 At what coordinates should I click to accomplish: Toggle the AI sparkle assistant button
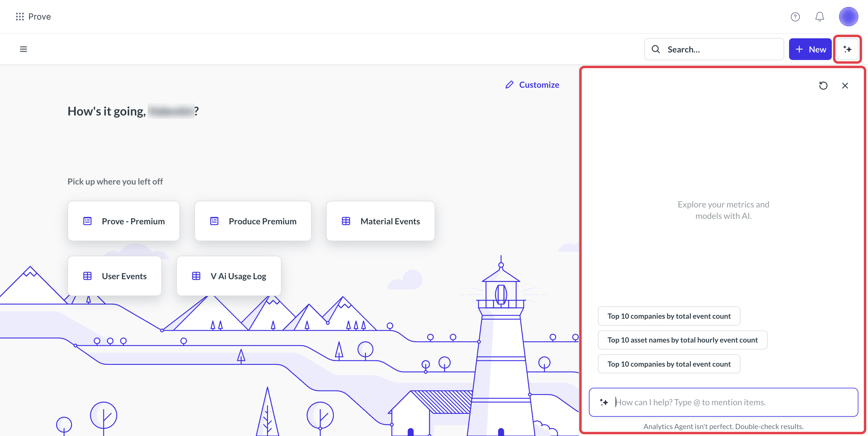click(847, 49)
